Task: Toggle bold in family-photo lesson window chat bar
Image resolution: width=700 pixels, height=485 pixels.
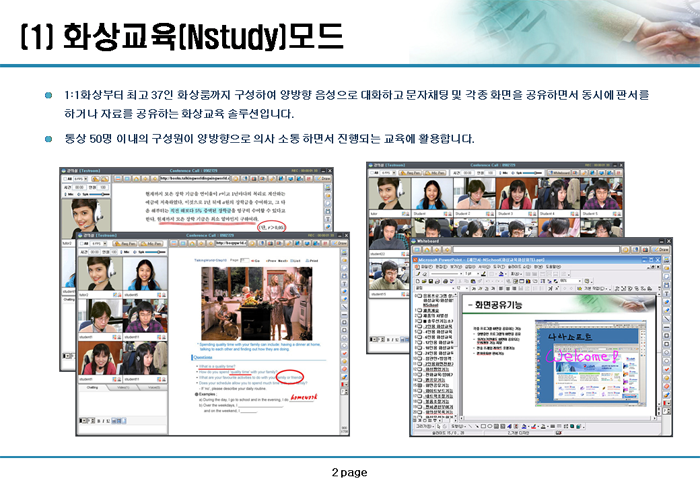Action: (x=99, y=421)
